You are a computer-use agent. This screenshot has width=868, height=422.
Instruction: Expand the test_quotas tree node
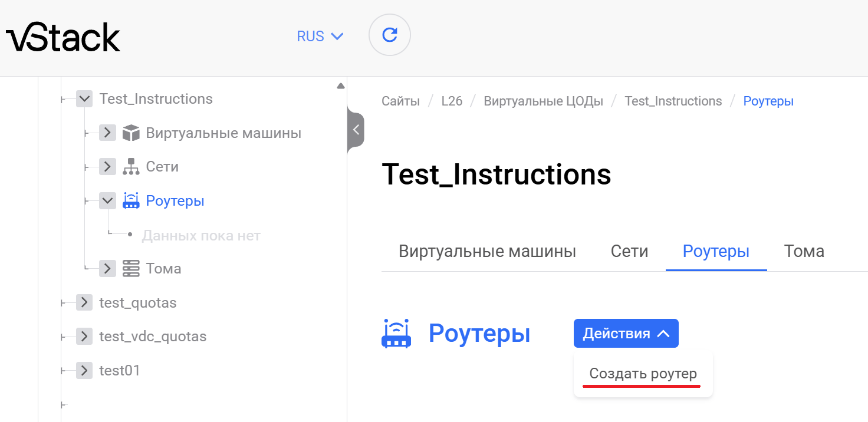point(84,303)
